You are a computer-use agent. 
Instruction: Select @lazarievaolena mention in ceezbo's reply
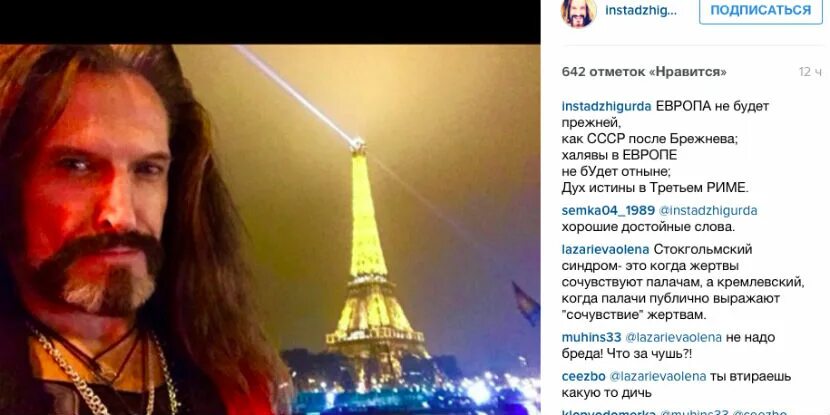[x=656, y=376]
